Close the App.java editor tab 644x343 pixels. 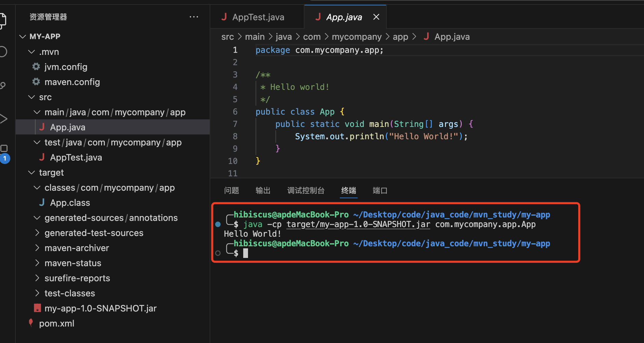(376, 17)
